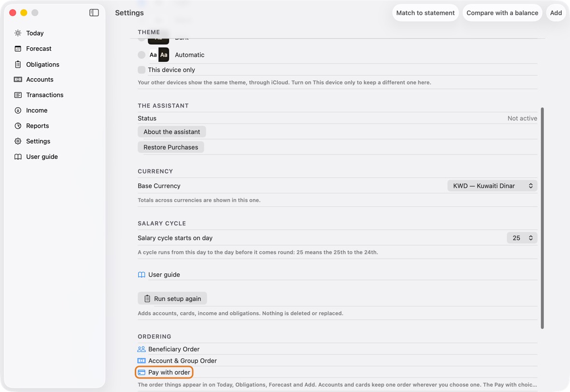This screenshot has height=392, width=570.
Task: Open the Base Currency dropdown
Action: click(x=492, y=186)
